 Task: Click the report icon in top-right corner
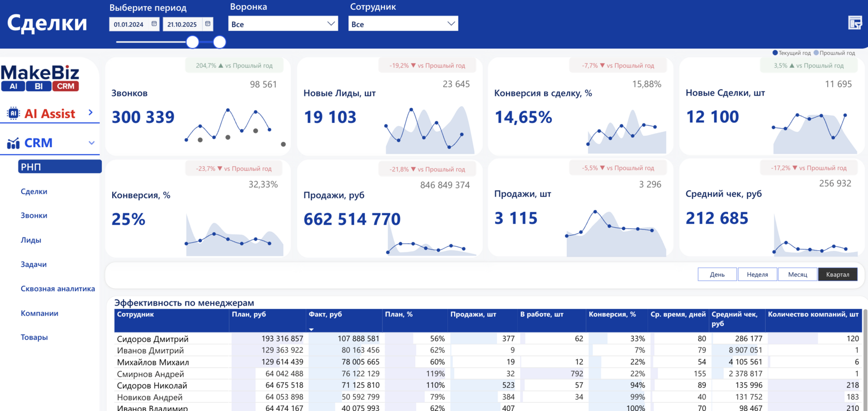pyautogui.click(x=855, y=23)
